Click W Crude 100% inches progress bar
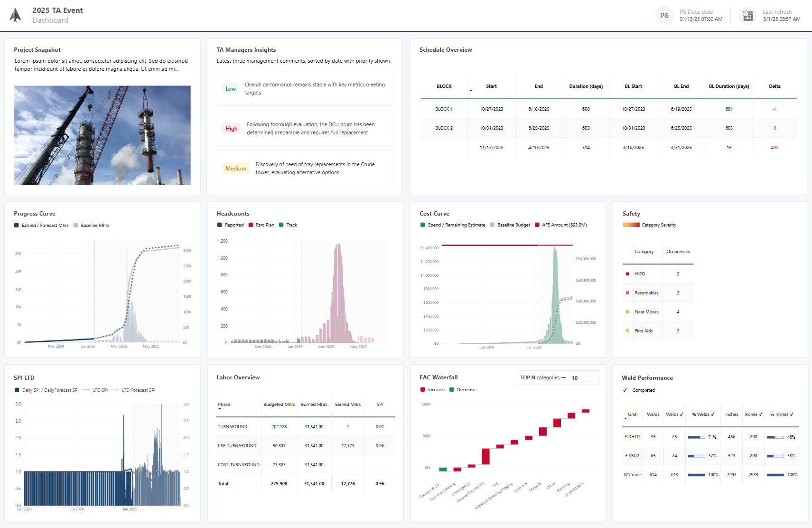Screen dimensions: 812x528 click(775, 475)
